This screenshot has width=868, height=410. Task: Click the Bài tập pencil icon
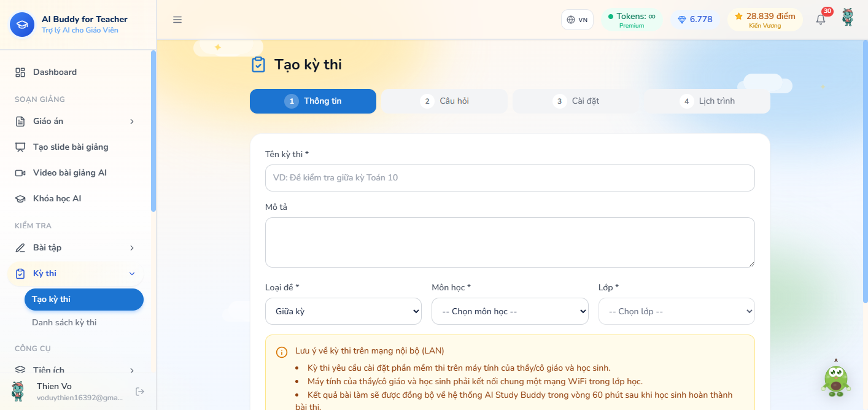(20, 248)
